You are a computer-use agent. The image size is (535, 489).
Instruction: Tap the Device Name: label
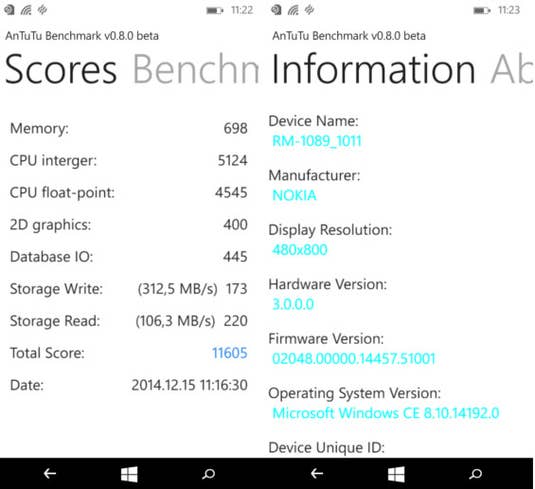click(x=314, y=121)
